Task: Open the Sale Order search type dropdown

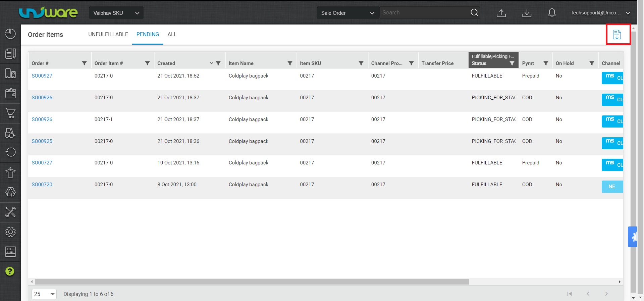Action: coord(348,13)
